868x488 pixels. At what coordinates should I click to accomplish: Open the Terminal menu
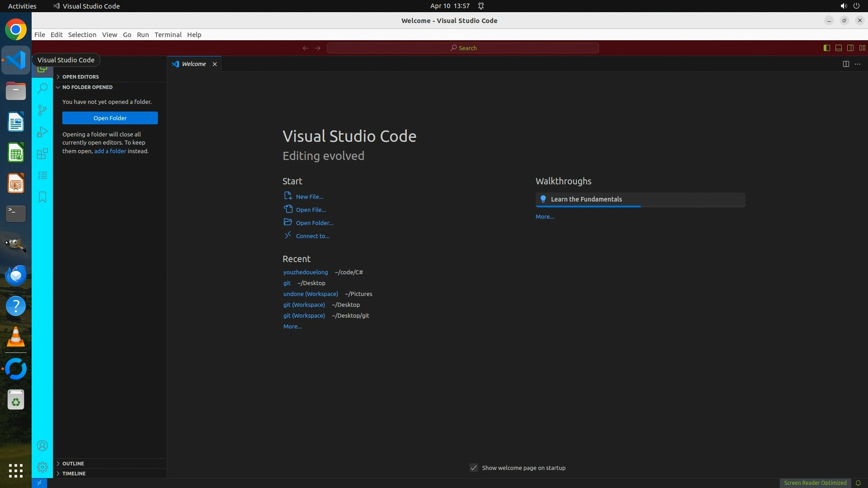coord(168,35)
